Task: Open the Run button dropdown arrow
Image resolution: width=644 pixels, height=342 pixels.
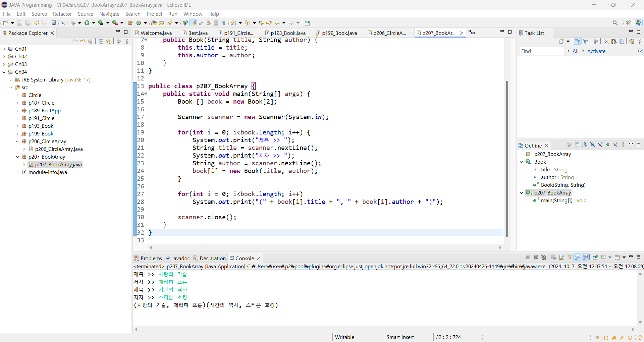Action: 94,23
